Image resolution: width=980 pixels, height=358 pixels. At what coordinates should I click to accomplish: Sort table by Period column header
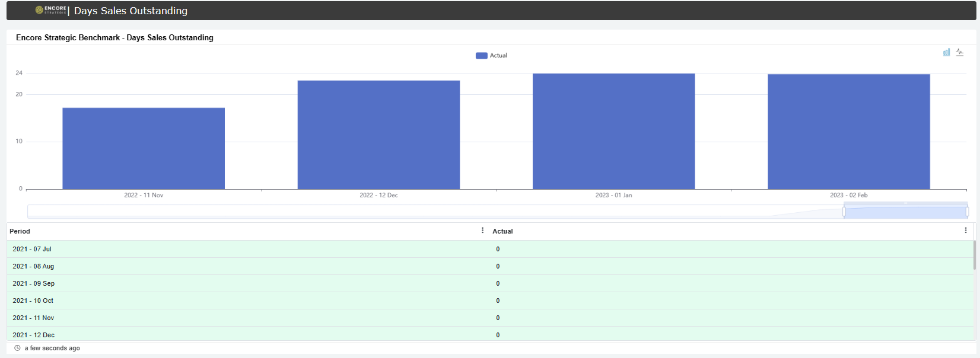(20, 231)
